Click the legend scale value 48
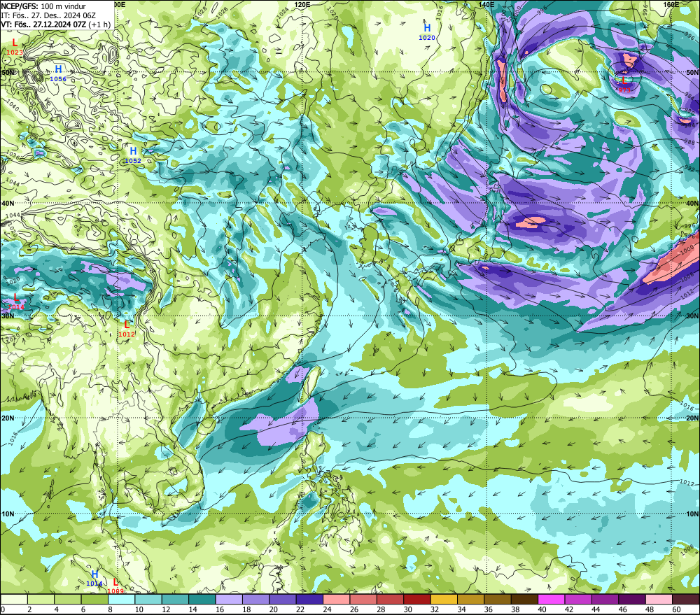Screen dimensions: 700x615 [650, 609]
